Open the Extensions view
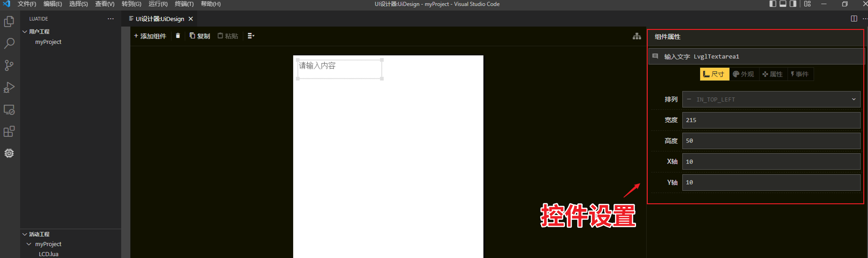The image size is (868, 258). pos(9,131)
